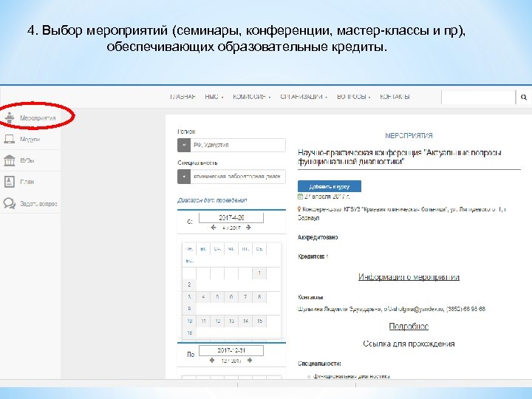Select day 12 in the start calendar

[x=217, y=321]
